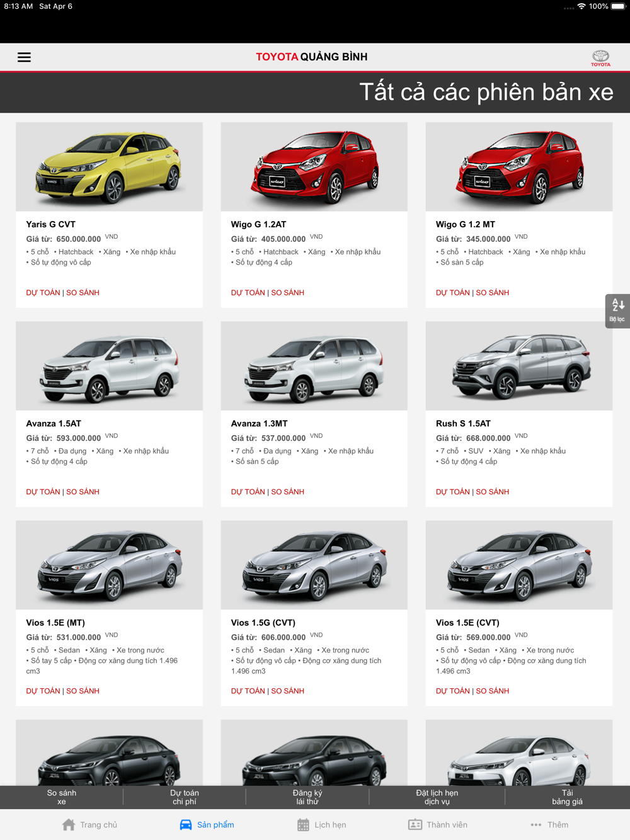Open the Avanza 1.3MT car image
This screenshot has height=840, width=630.
(x=314, y=366)
